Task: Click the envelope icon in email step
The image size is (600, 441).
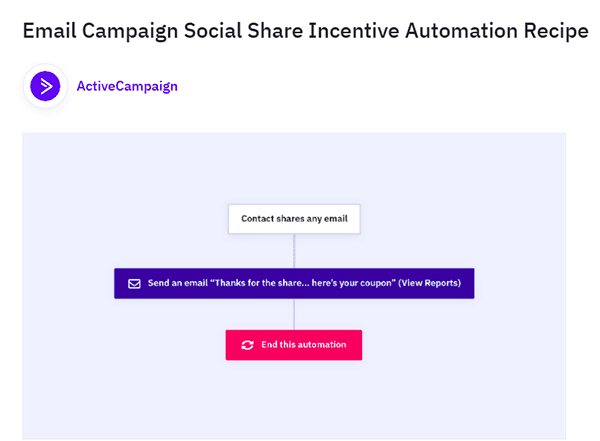Action: [x=134, y=283]
